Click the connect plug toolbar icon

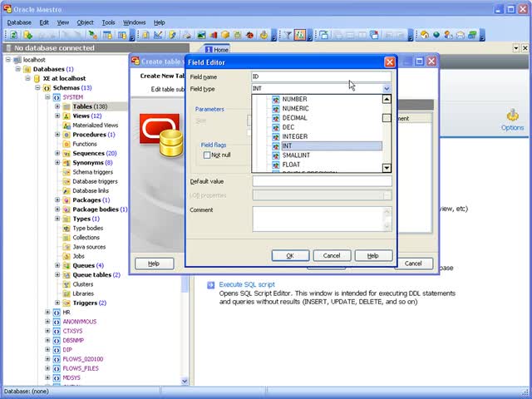tap(92, 35)
